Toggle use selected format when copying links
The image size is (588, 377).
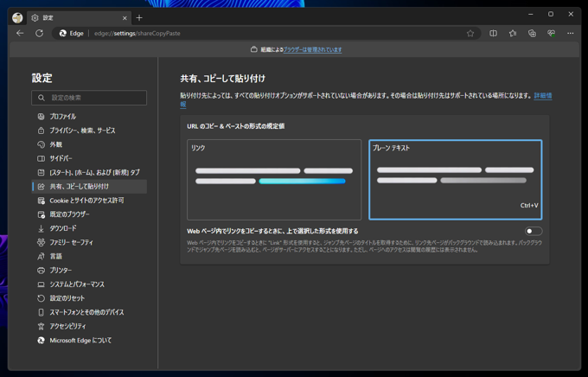534,231
